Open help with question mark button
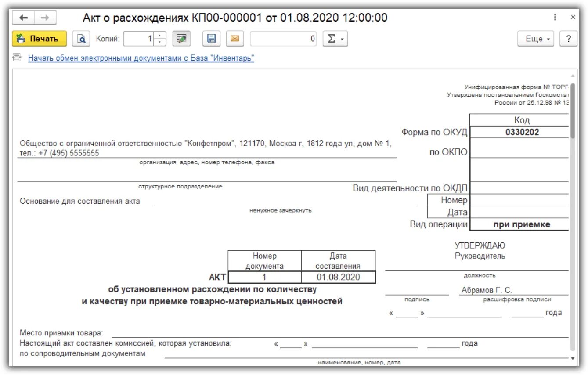This screenshot has width=588, height=375. pyautogui.click(x=568, y=39)
